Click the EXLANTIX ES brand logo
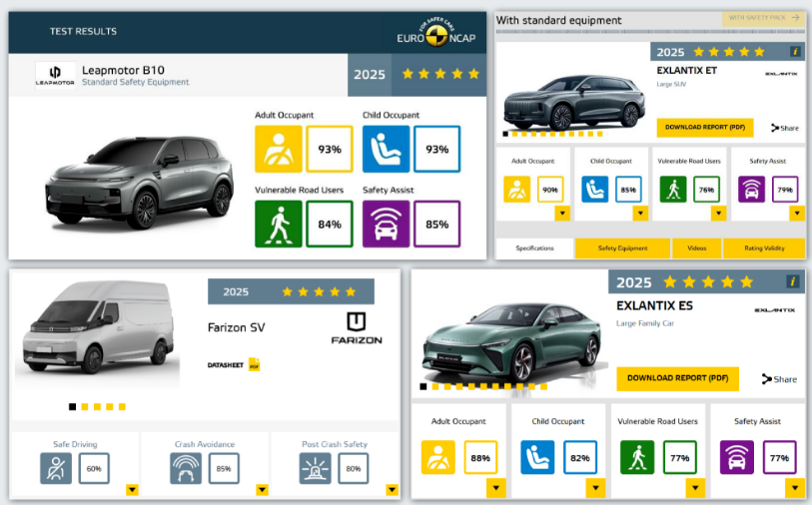 coord(775,310)
